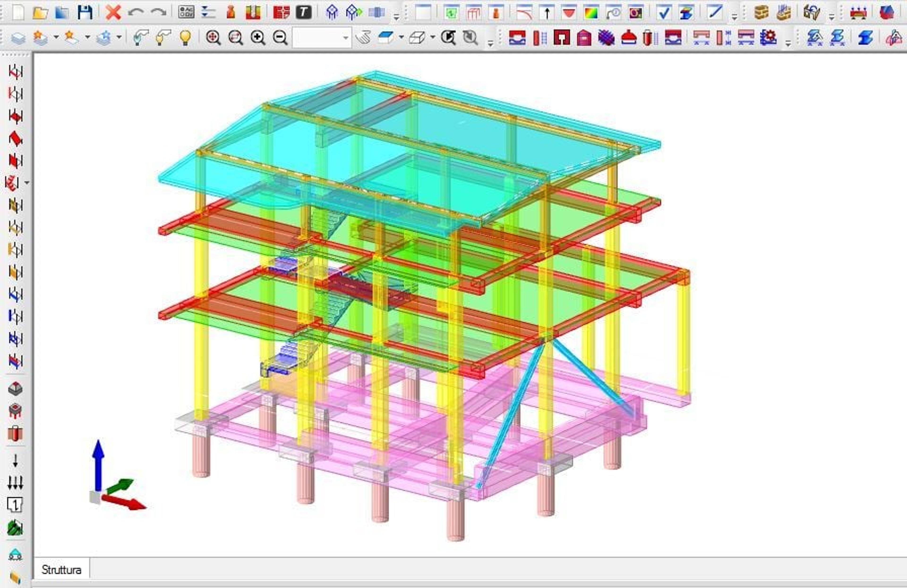The image size is (907, 588).
Task: Open the red-green soil section icon
Action: [253, 13]
